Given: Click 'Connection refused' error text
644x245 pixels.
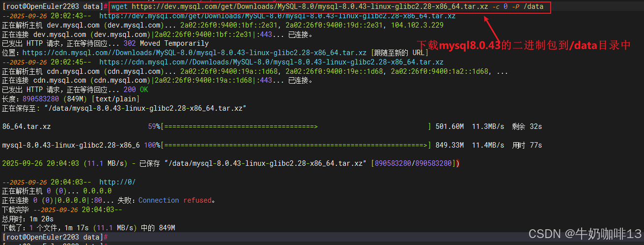Looking at the screenshot, I should 175,200.
